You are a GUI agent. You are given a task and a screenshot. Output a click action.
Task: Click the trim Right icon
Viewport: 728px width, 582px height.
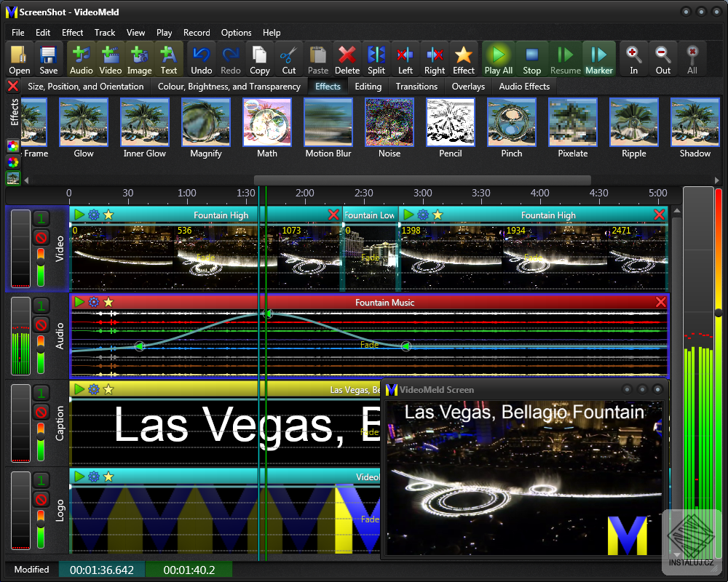click(435, 59)
